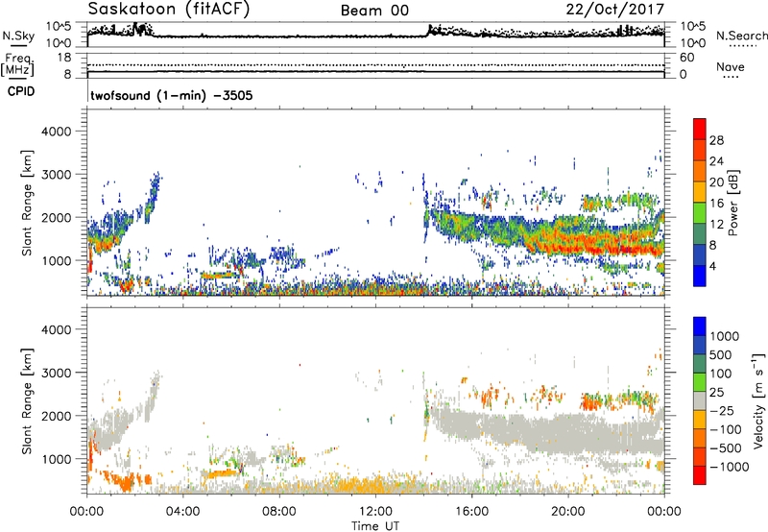The width and height of the screenshot is (768, 532).
Task: Click the '04:00' time axis label
Action: pos(182,512)
